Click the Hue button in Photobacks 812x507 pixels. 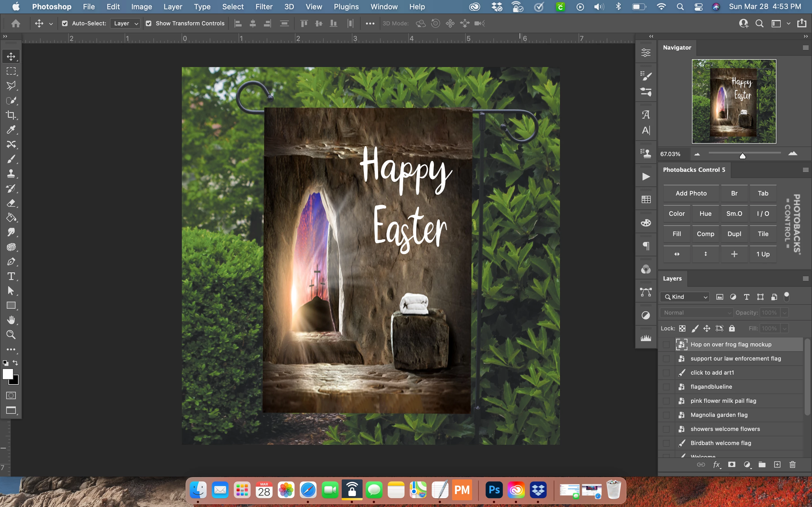click(x=705, y=214)
